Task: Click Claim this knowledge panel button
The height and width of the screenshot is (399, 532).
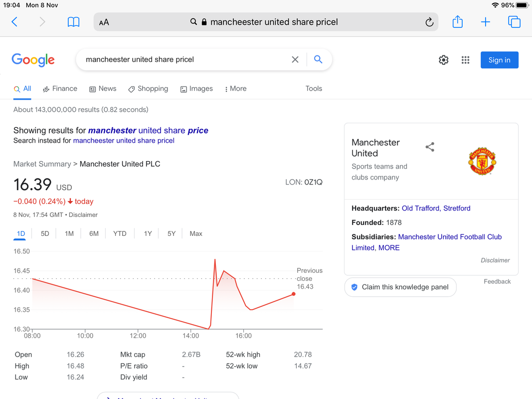Action: 400,287
